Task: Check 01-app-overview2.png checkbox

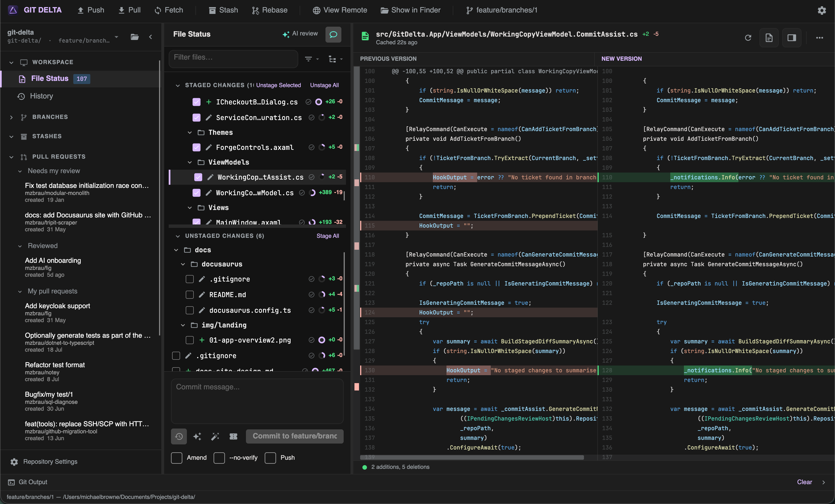Action: (x=190, y=340)
